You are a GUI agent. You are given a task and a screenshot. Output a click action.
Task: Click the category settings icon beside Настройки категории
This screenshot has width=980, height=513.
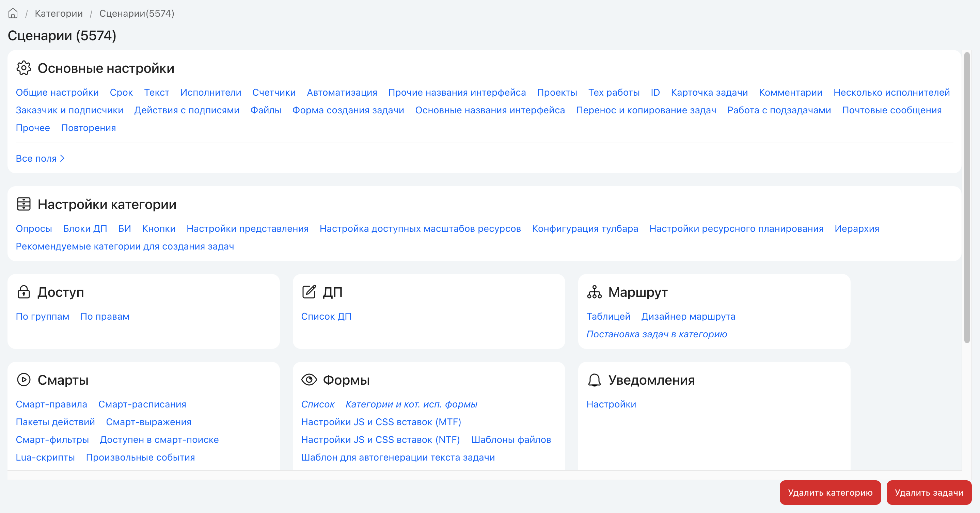[23, 204]
